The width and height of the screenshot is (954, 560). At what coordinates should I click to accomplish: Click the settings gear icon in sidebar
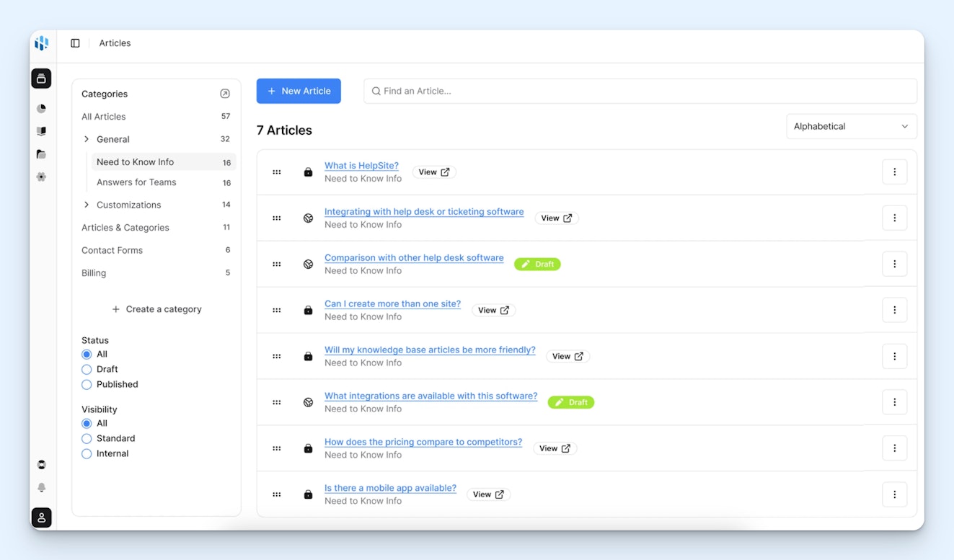41,177
